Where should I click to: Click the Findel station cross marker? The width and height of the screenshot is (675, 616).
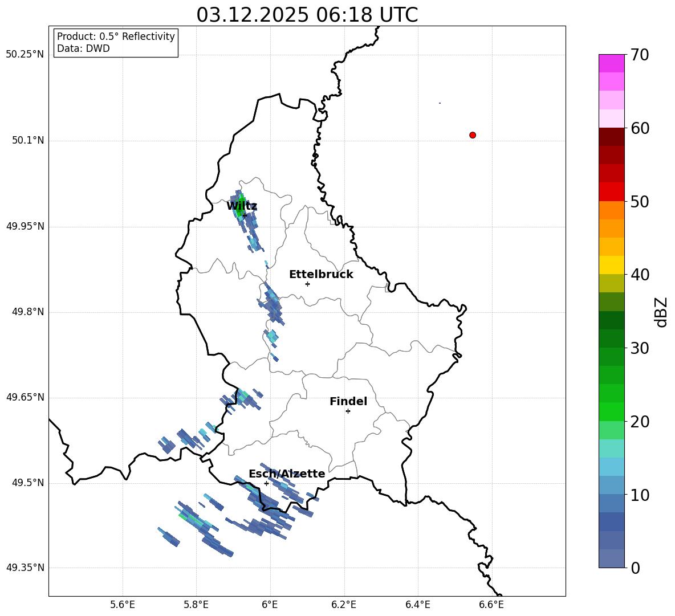[348, 411]
